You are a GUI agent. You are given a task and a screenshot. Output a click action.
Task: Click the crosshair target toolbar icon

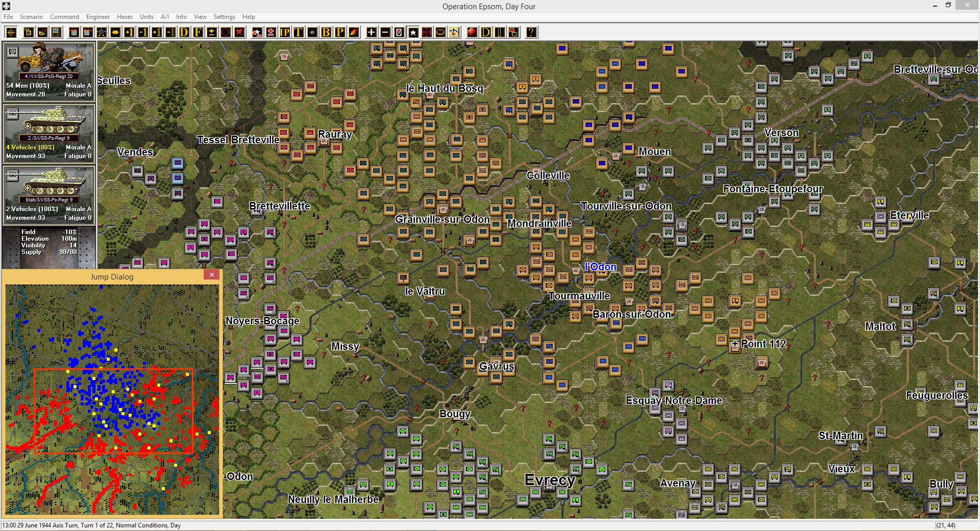11,33
